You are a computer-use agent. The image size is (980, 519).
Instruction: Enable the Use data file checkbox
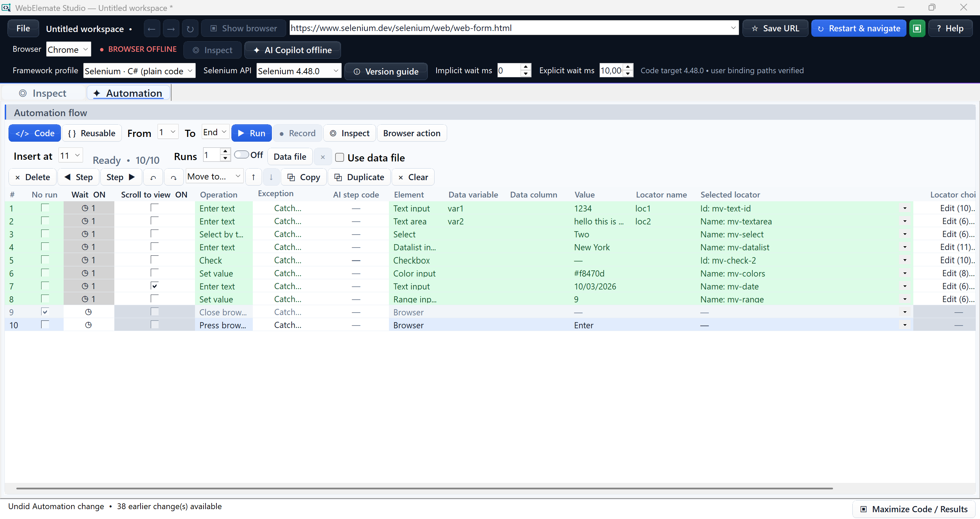click(339, 157)
